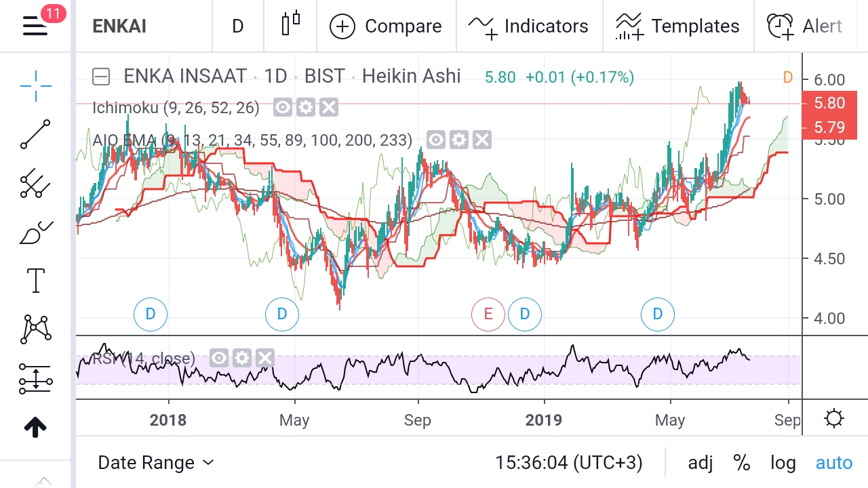Remove the AIO EMA indicator
The image size is (868, 488).
pyautogui.click(x=482, y=140)
